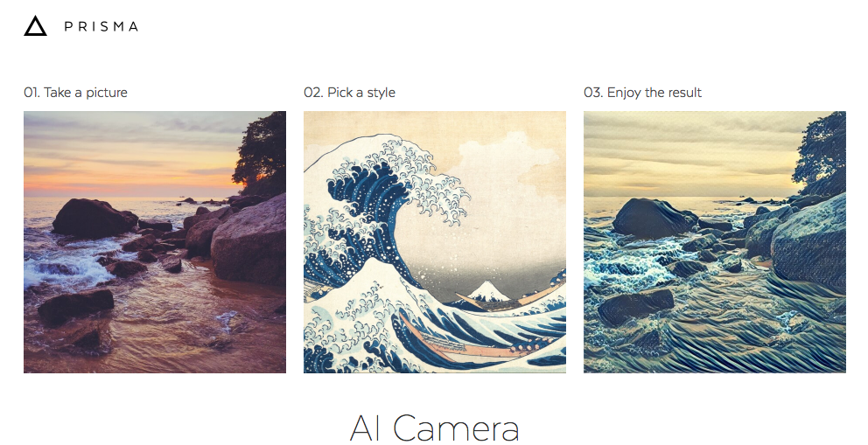
Task: Click Mount Fuji in the wave painting
Action: [x=482, y=291]
